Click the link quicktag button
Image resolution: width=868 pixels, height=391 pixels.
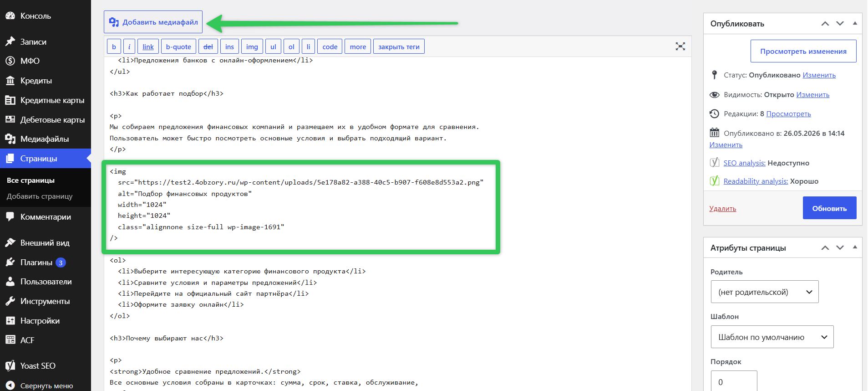(148, 46)
